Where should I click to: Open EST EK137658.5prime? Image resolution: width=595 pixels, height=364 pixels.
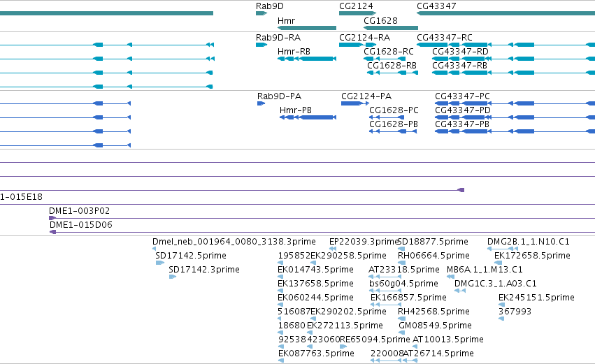(315, 284)
